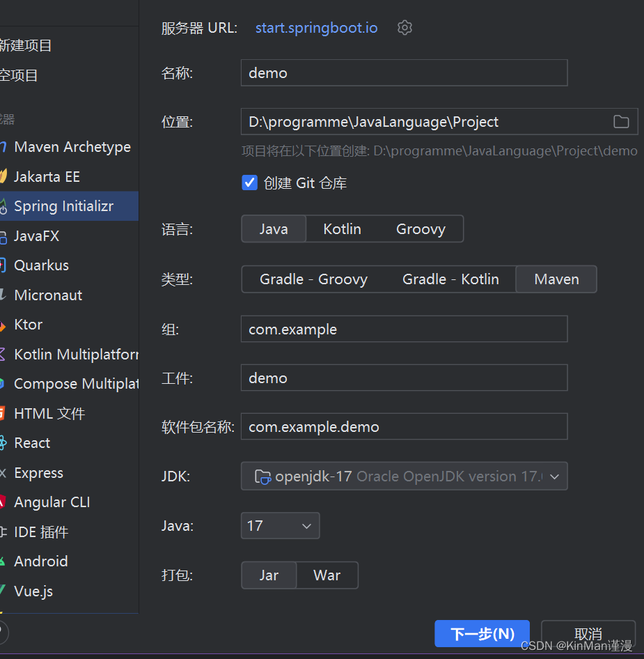Choose Angular CLI generator

[x=69, y=502]
